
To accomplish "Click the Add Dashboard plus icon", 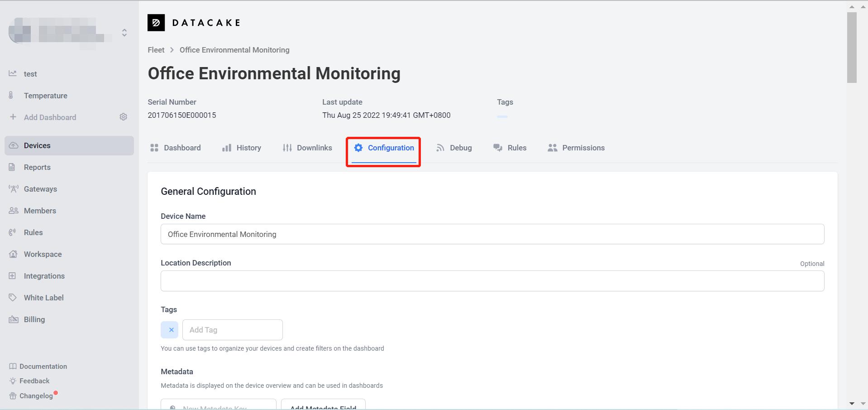I will pos(13,117).
